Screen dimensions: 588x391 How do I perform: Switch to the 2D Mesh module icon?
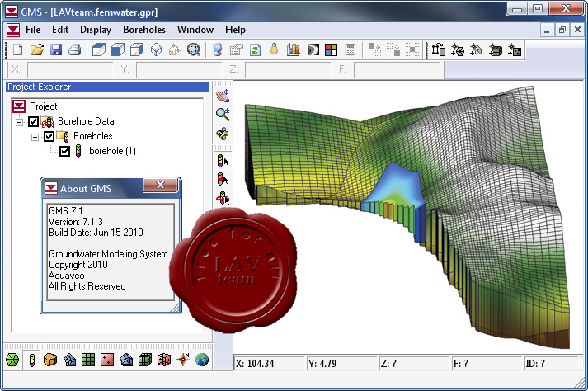pos(70,360)
